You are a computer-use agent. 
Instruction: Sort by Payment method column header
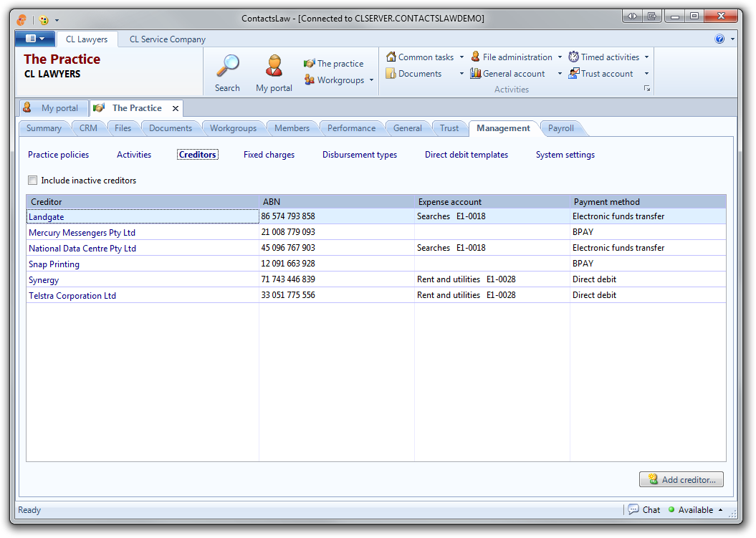point(648,201)
